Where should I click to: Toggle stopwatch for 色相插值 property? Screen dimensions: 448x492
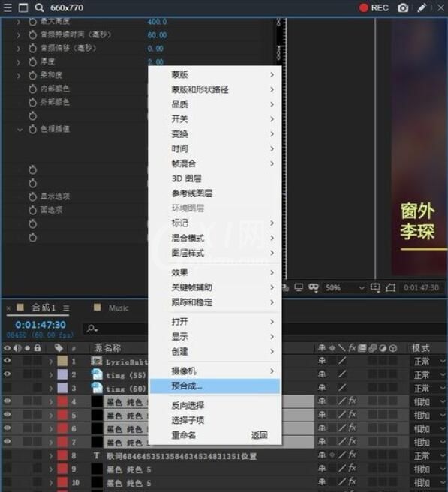(x=33, y=129)
